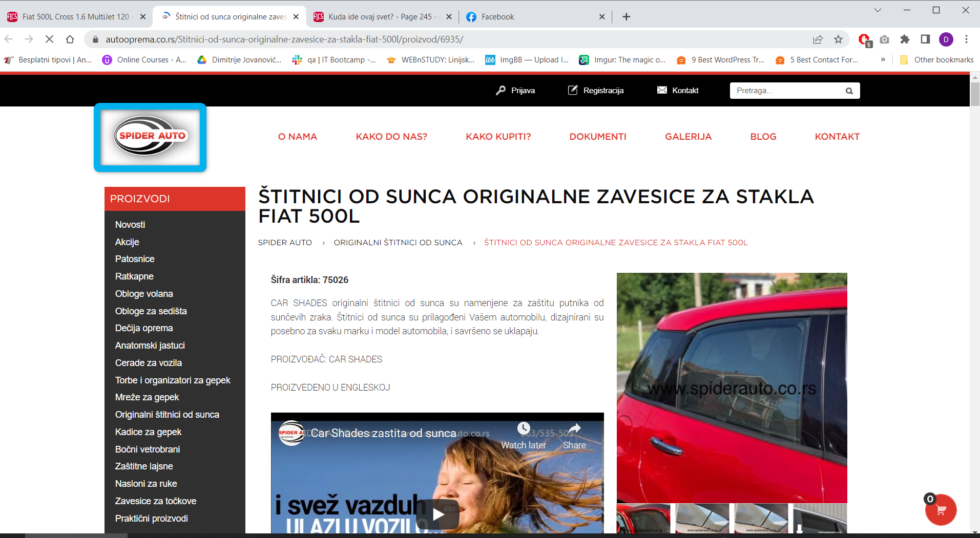Open O NAMA menu item
Screen dimensions: 980x538
(298, 137)
